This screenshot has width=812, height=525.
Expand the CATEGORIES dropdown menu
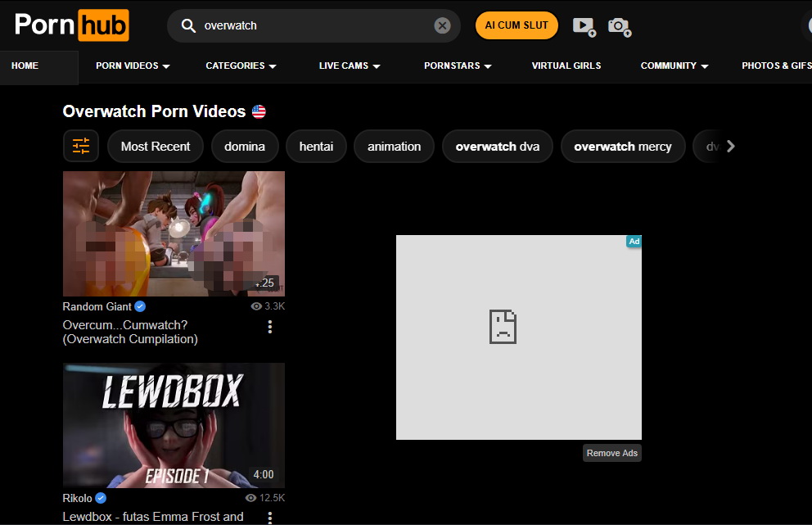pos(241,66)
